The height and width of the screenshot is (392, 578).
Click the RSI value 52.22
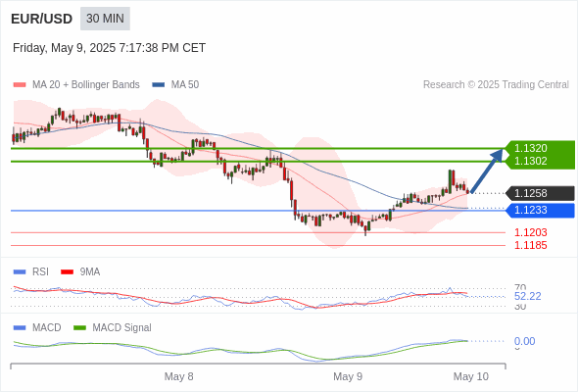(527, 297)
